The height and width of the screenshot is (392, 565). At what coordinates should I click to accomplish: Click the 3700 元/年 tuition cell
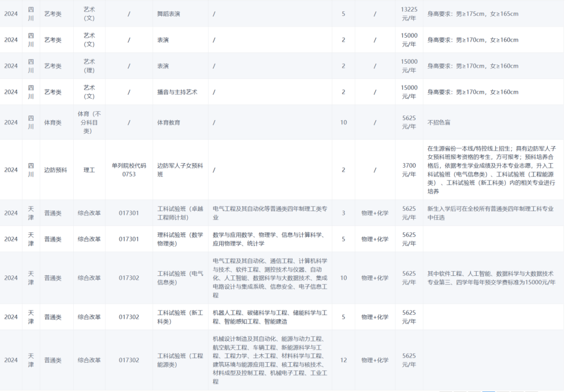click(x=409, y=170)
